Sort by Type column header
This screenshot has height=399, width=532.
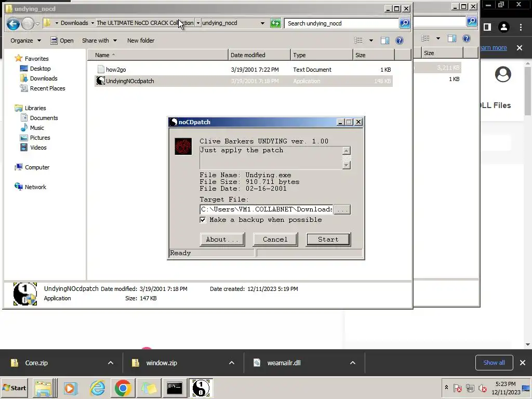click(x=322, y=55)
